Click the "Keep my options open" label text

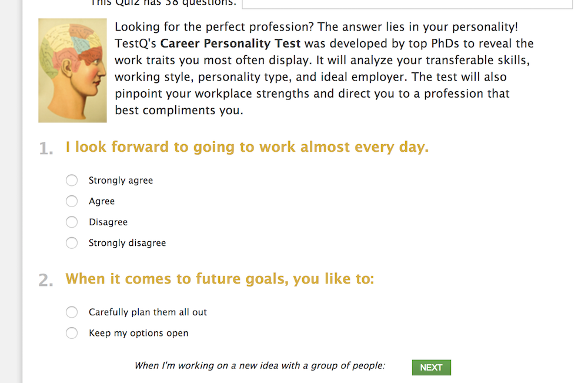click(x=138, y=333)
